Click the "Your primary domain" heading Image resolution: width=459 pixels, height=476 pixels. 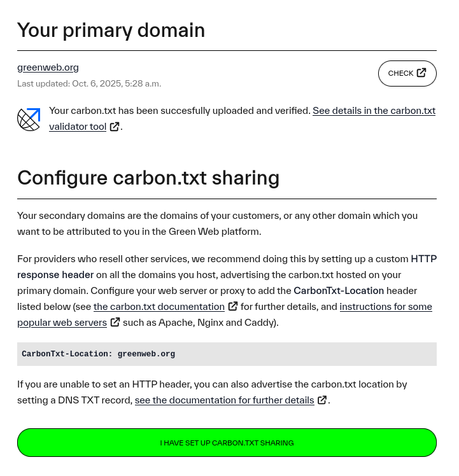pyautogui.click(x=111, y=30)
